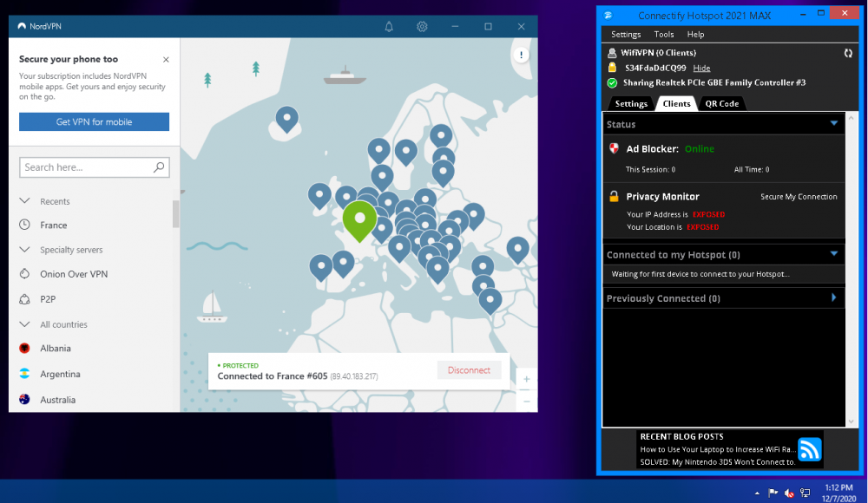Click the blog RSS feed icon
The image size is (868, 503).
(x=809, y=449)
